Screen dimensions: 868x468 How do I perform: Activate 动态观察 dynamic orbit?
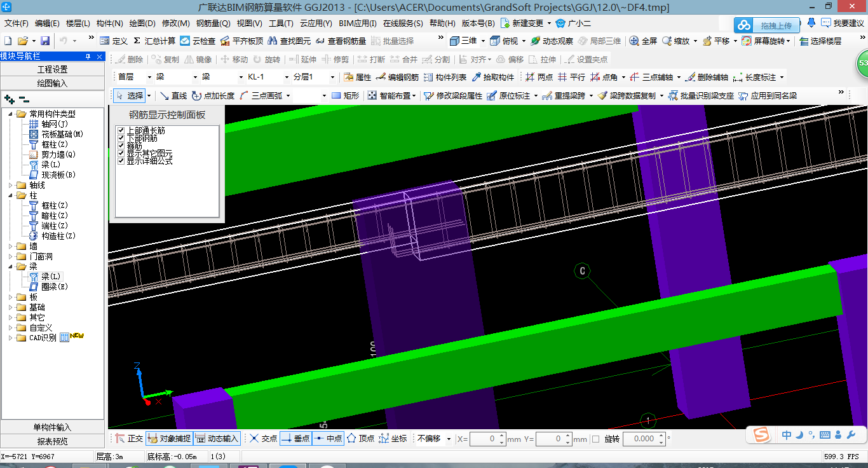pos(552,41)
